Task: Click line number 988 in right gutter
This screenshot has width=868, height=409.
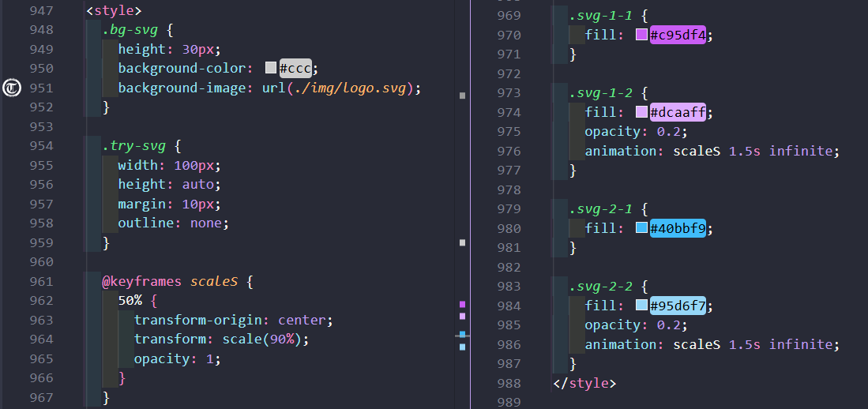Action: point(508,384)
